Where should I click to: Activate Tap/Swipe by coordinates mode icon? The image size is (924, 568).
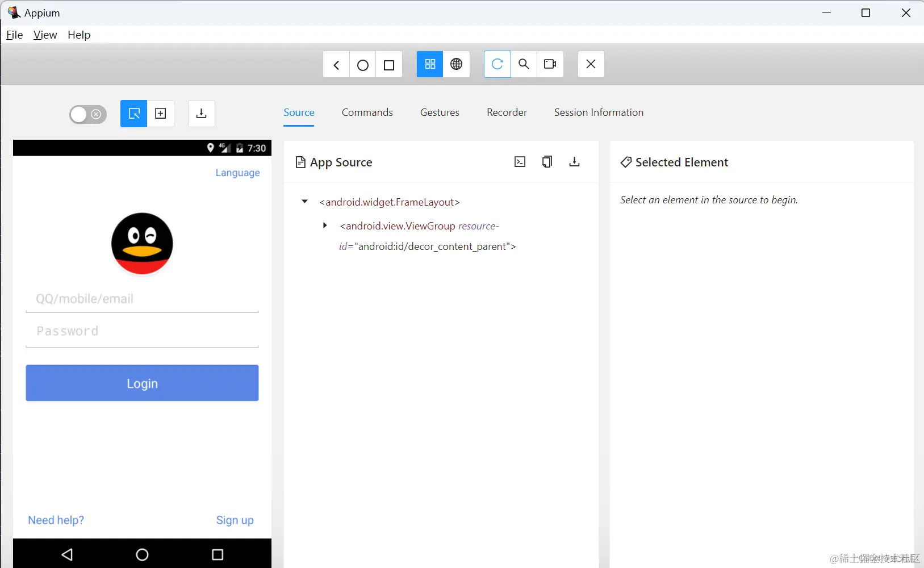pos(161,114)
